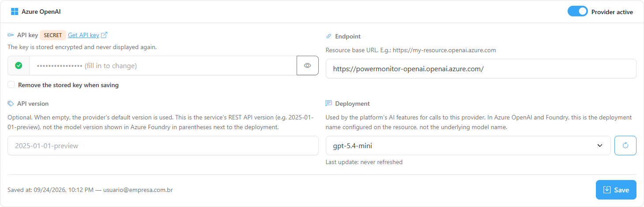Check Remove the stored key when saving
Viewport: 644px width, 207px height.
[x=11, y=85]
